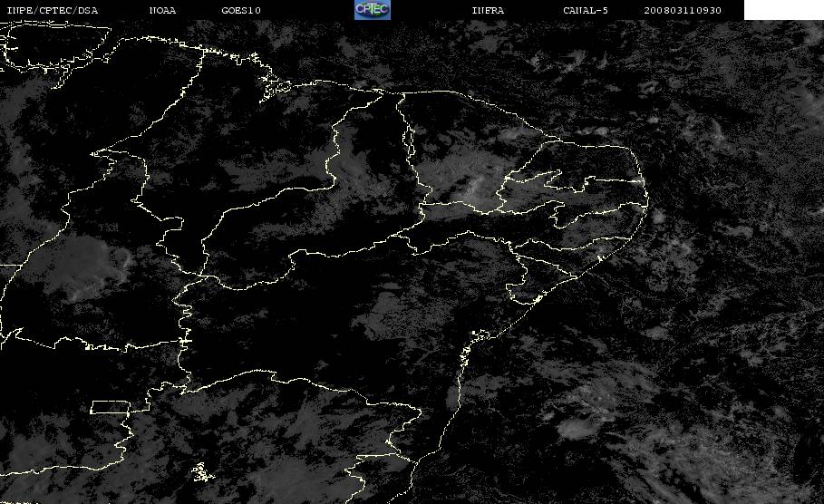Click the 200803110930 timestamp
This screenshot has width=824, height=504.
(683, 11)
